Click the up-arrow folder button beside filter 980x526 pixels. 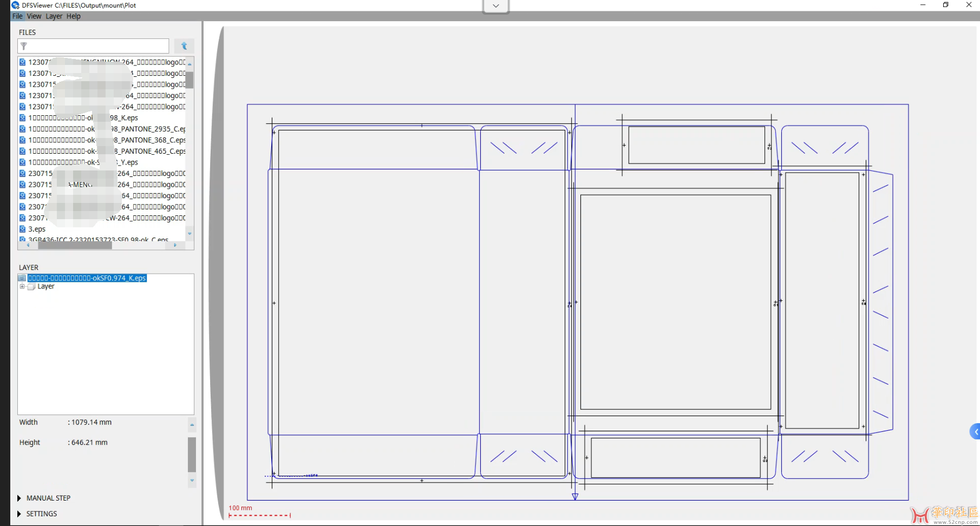[184, 46]
